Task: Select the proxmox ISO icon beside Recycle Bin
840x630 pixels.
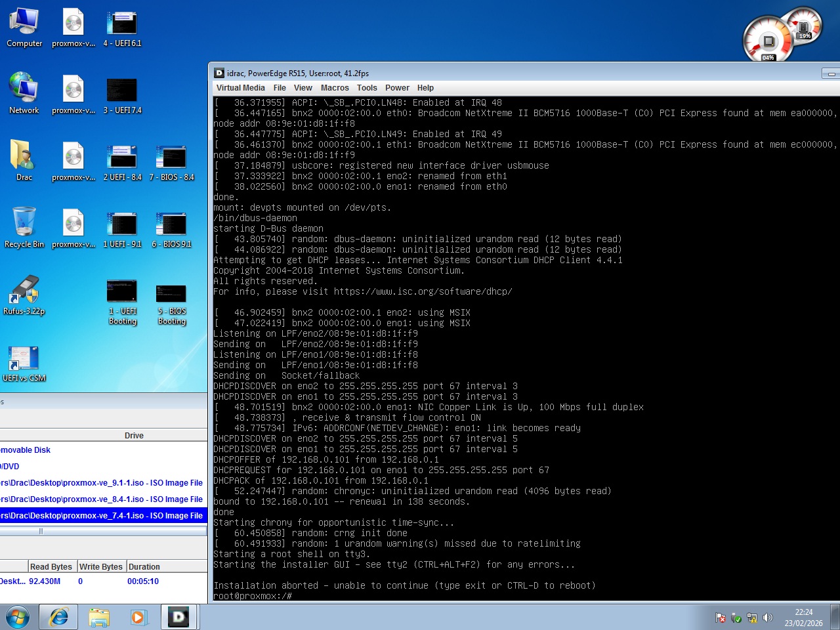Action: point(73,229)
